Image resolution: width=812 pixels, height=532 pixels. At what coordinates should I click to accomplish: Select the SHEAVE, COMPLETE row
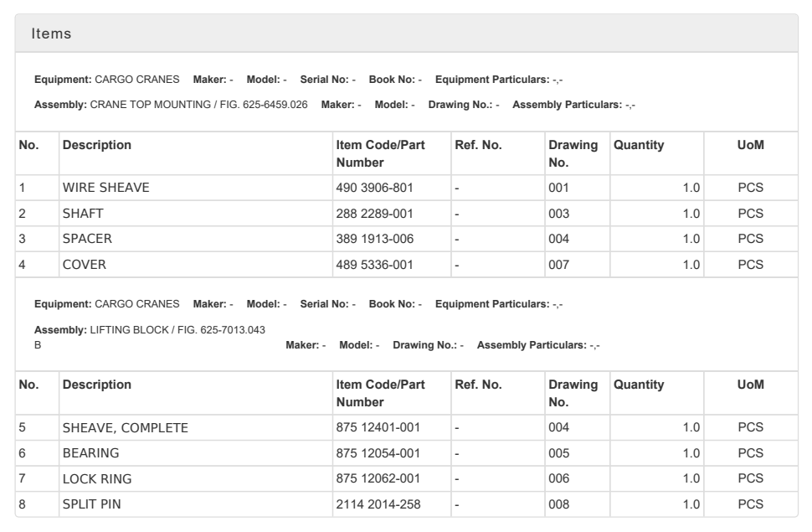tap(125, 427)
